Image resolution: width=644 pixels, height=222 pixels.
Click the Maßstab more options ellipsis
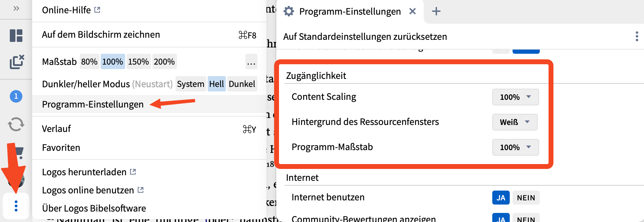pos(251,62)
